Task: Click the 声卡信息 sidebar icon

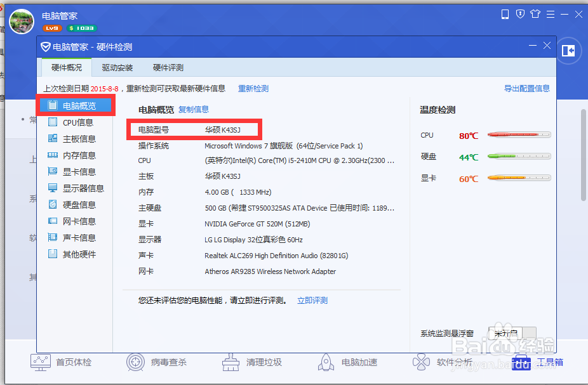Action: coord(53,237)
